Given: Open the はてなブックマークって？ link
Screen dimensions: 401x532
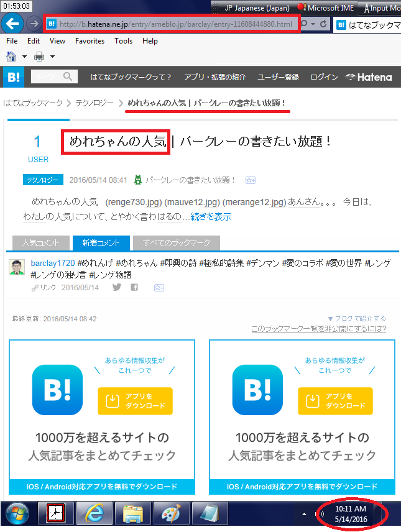Looking at the screenshot, I should (x=131, y=77).
